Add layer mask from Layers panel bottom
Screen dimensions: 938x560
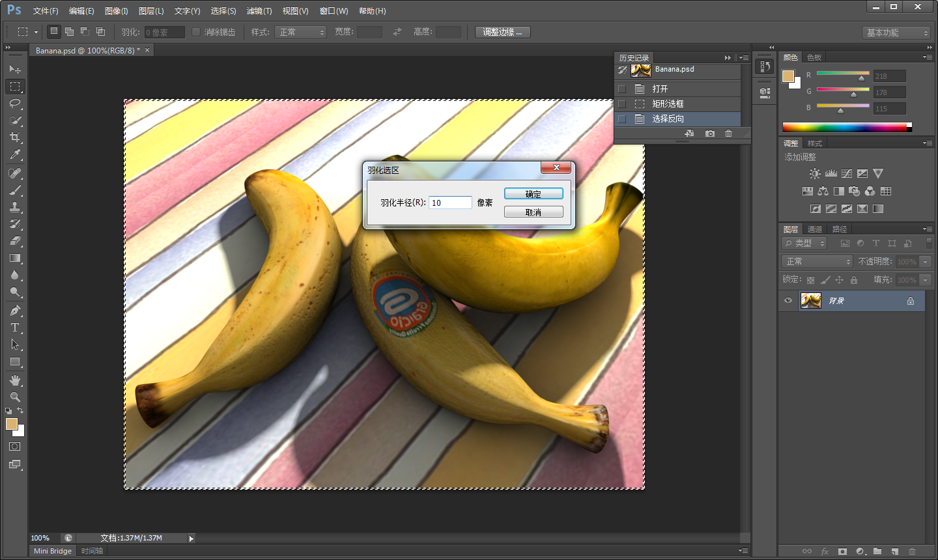[842, 552]
